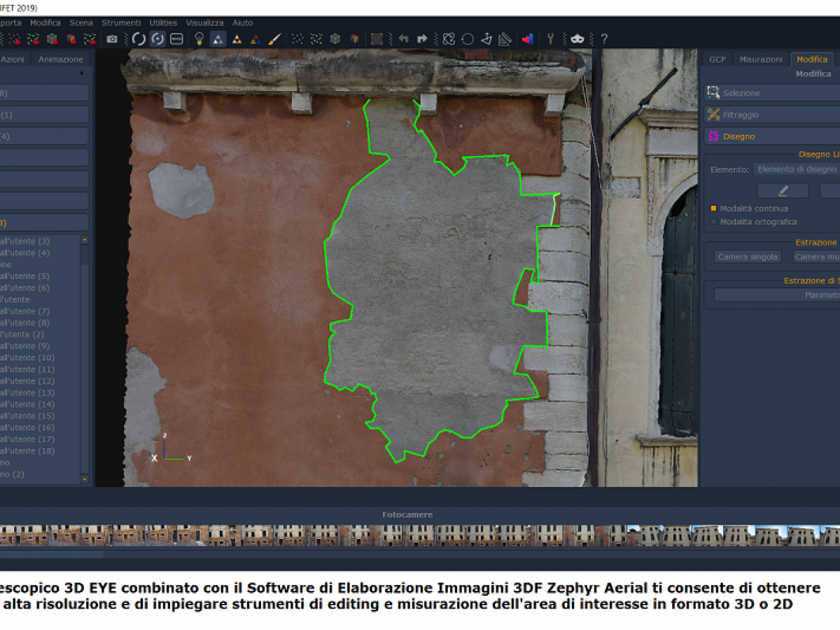Click the grey mesh cube icon right of dense cloud
The height and width of the screenshot is (630, 840).
[335, 38]
